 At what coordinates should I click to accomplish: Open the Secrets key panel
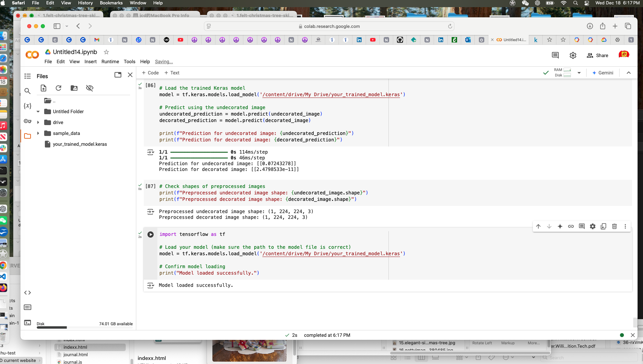click(28, 121)
